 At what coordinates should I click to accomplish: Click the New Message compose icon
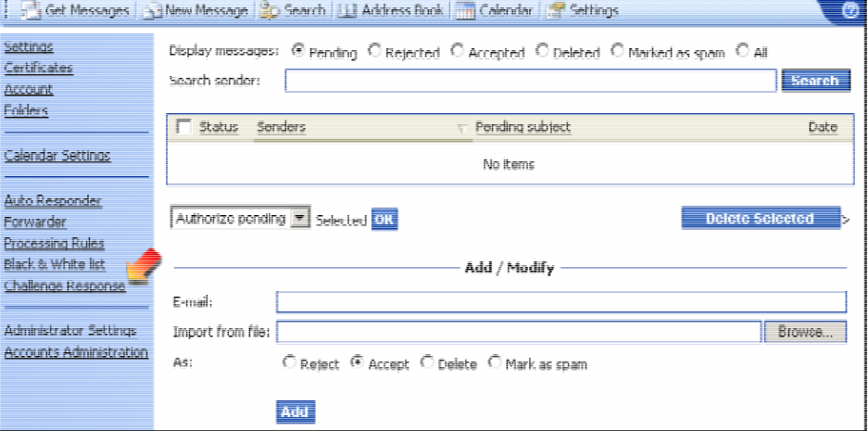[152, 11]
